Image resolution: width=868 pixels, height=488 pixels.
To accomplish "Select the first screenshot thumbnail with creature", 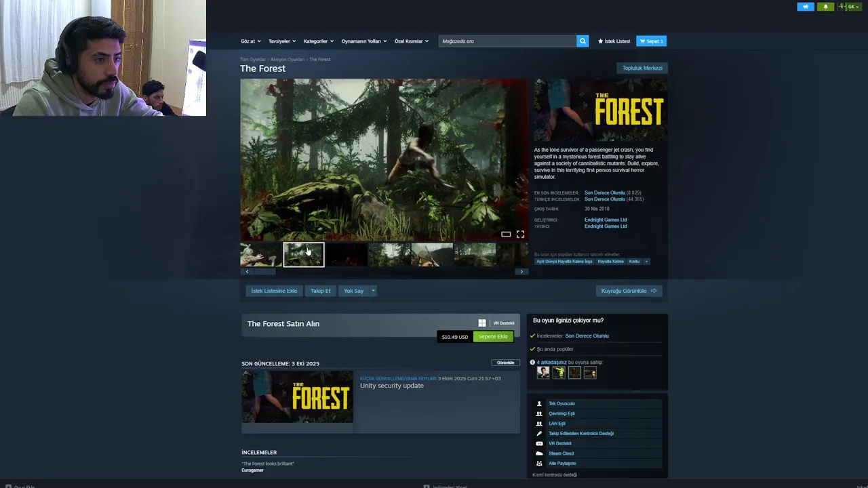I will [260, 255].
